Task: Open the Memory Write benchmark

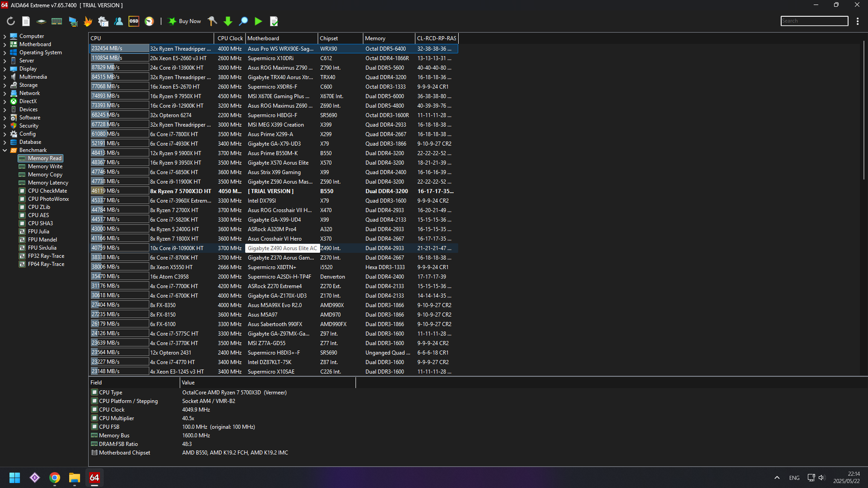Action: click(x=45, y=166)
